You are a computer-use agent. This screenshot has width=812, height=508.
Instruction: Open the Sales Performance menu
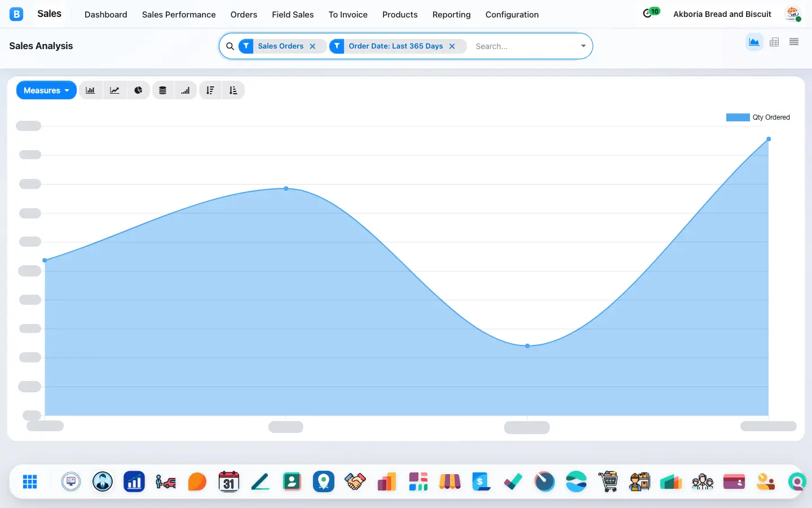179,15
